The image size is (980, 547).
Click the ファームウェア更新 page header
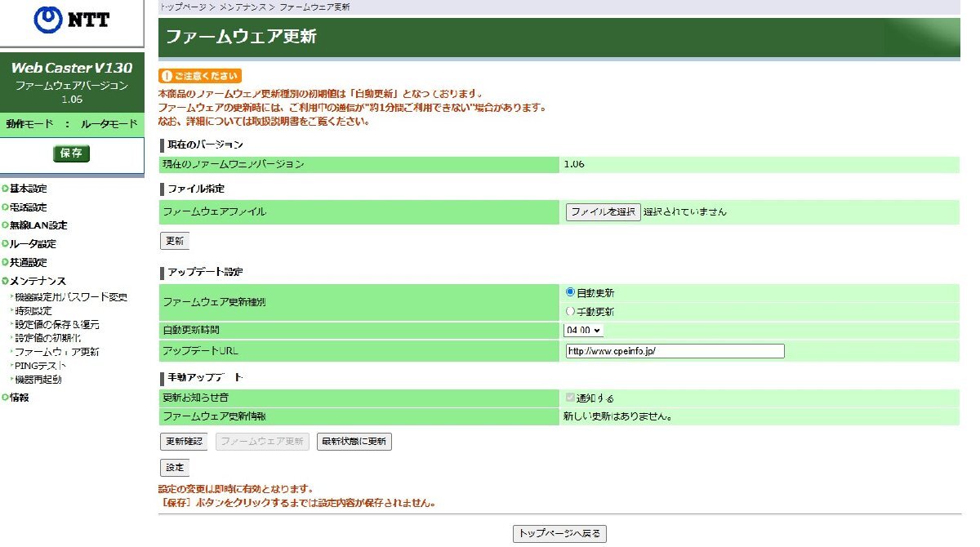241,37
